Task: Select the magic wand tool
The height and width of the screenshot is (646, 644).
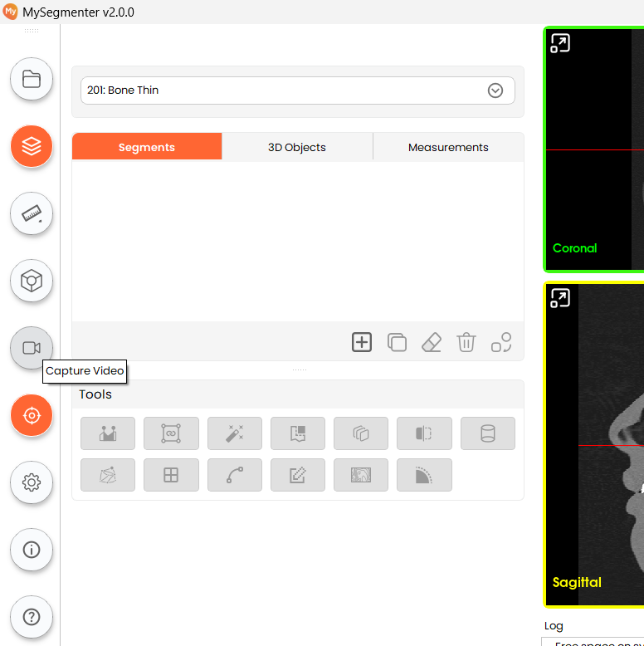Action: point(235,433)
